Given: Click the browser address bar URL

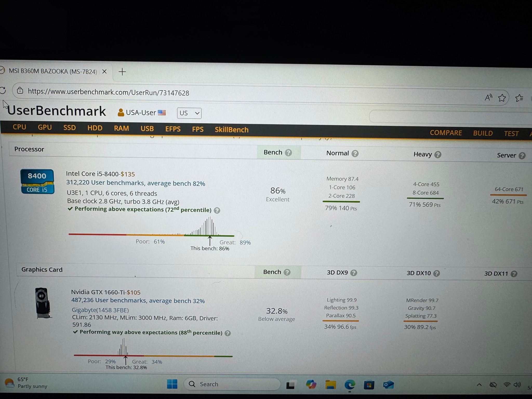Looking at the screenshot, I should click(109, 92).
